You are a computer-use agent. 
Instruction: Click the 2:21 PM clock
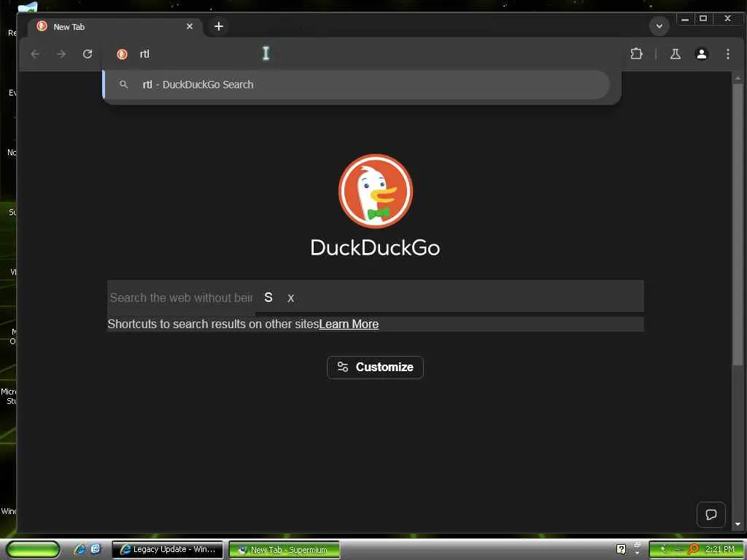click(x=719, y=550)
